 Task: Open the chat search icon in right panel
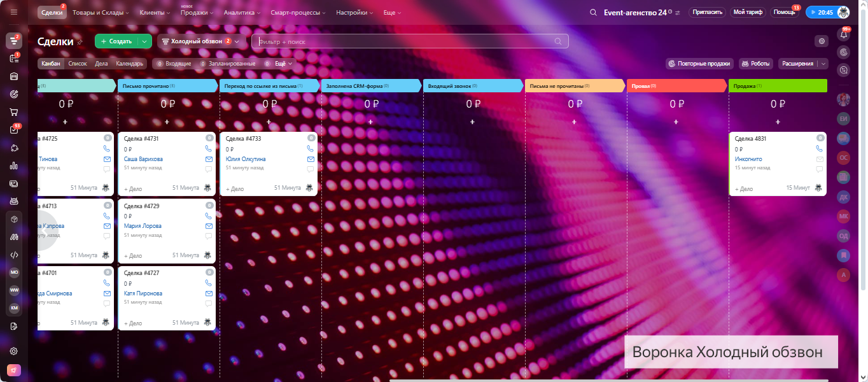[844, 70]
